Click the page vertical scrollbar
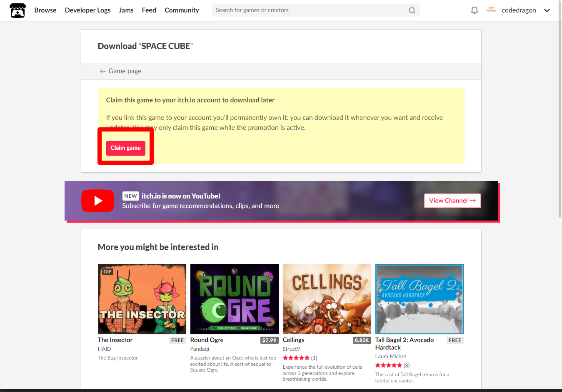This screenshot has height=392, width=562. tap(560, 108)
